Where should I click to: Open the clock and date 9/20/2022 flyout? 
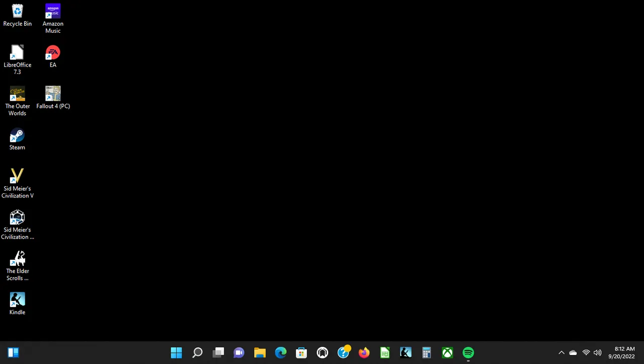622,352
